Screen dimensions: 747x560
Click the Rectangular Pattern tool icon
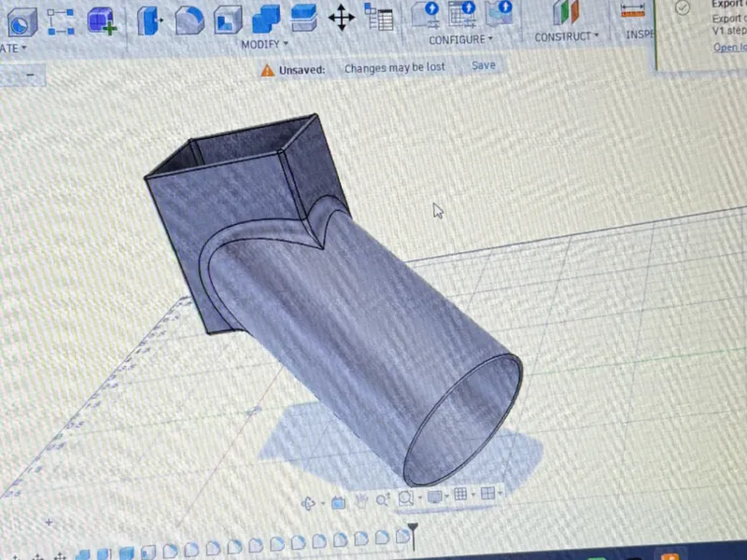tap(61, 21)
